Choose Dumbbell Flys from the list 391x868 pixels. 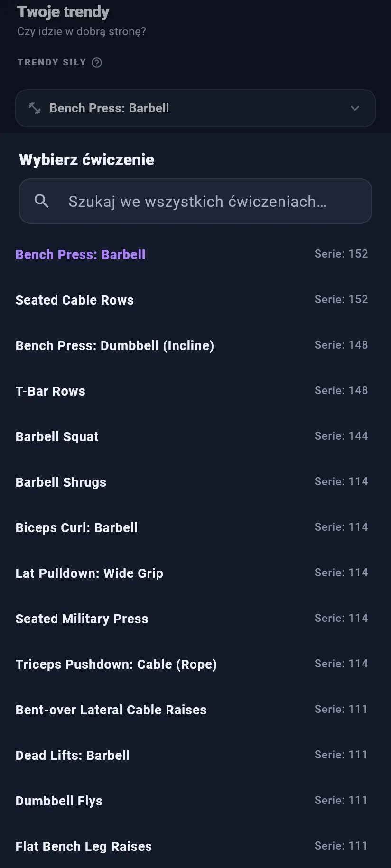click(192, 801)
